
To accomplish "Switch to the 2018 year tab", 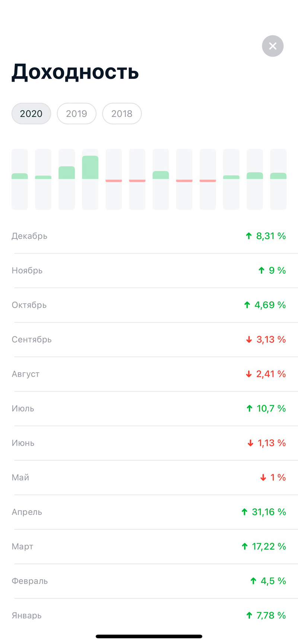I will click(122, 113).
